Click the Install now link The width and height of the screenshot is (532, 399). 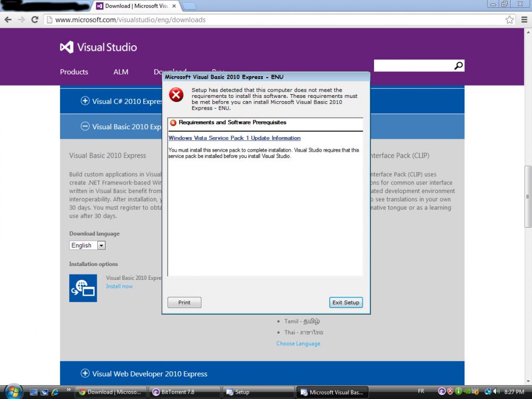[x=119, y=286]
